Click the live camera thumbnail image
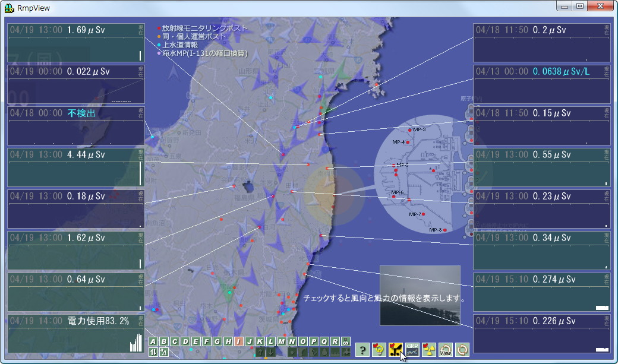 pyautogui.click(x=420, y=297)
